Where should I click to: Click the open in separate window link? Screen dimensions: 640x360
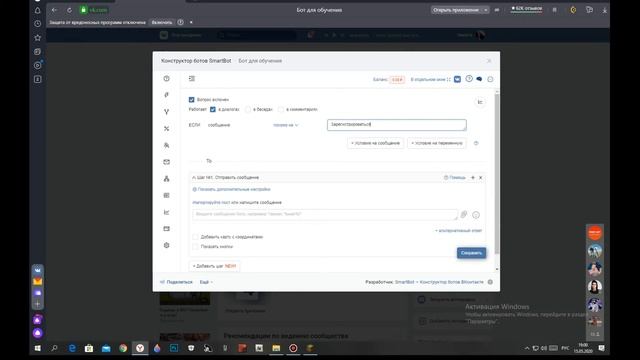click(431, 79)
